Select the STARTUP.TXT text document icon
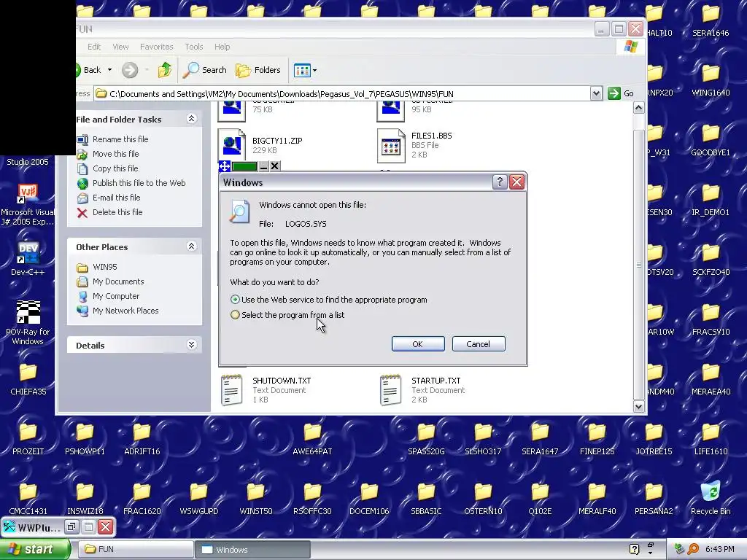 tap(391, 390)
